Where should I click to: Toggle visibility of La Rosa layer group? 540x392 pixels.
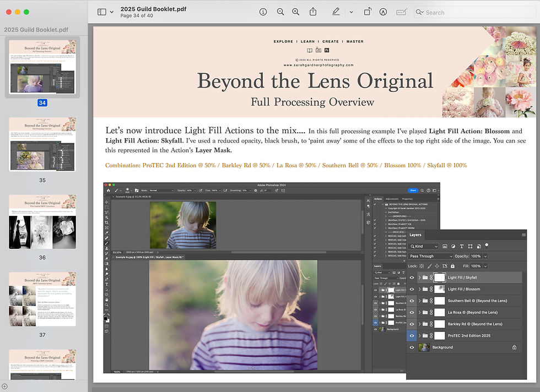pyautogui.click(x=412, y=313)
